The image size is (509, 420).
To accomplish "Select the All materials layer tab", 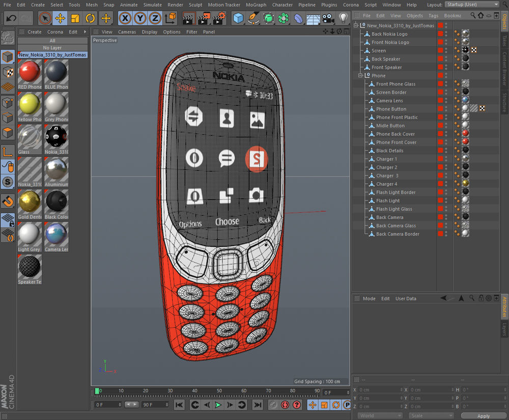I will [52, 41].
